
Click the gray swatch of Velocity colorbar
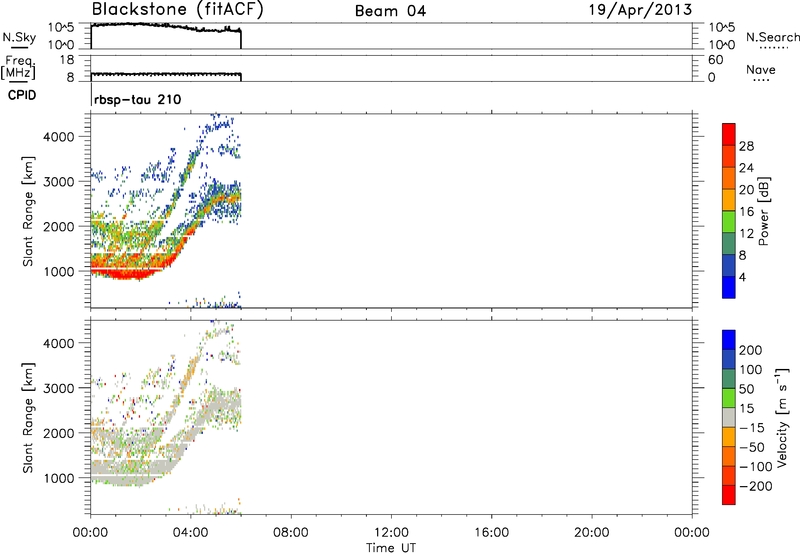point(729,417)
